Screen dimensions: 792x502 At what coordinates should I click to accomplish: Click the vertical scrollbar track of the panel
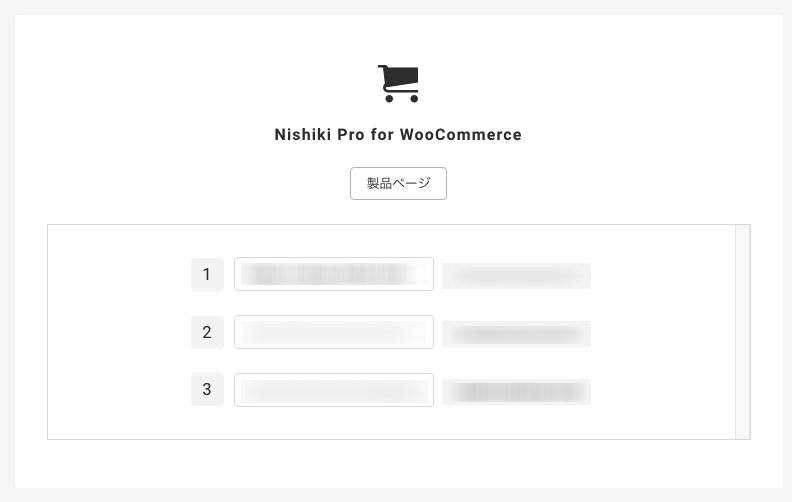(742, 332)
